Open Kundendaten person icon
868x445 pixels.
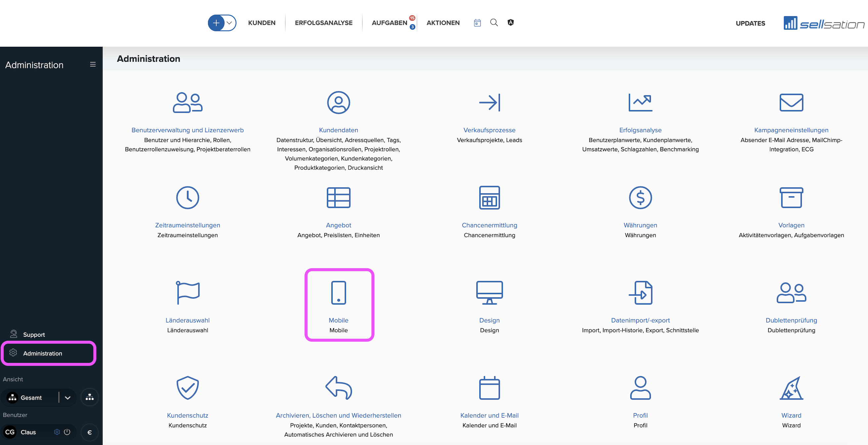tap(339, 103)
